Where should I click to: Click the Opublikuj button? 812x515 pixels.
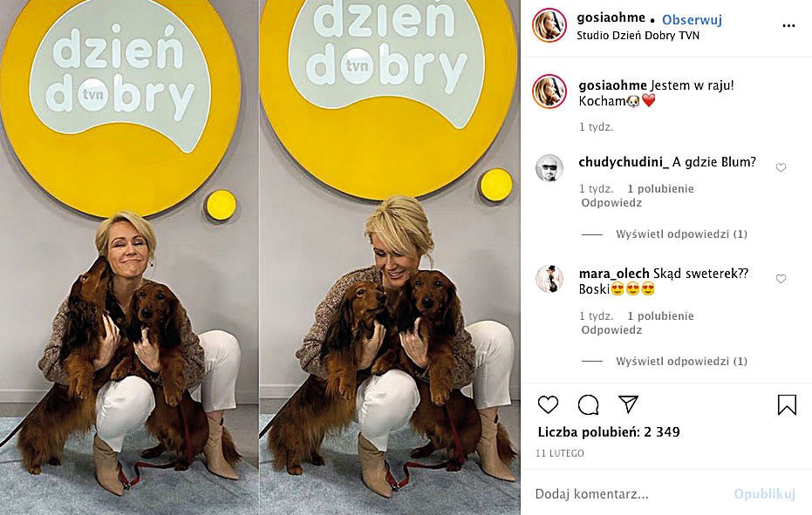pos(764,494)
